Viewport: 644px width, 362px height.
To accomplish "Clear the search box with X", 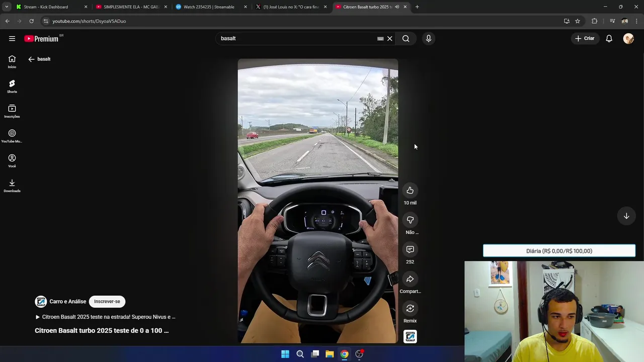I will point(389,38).
